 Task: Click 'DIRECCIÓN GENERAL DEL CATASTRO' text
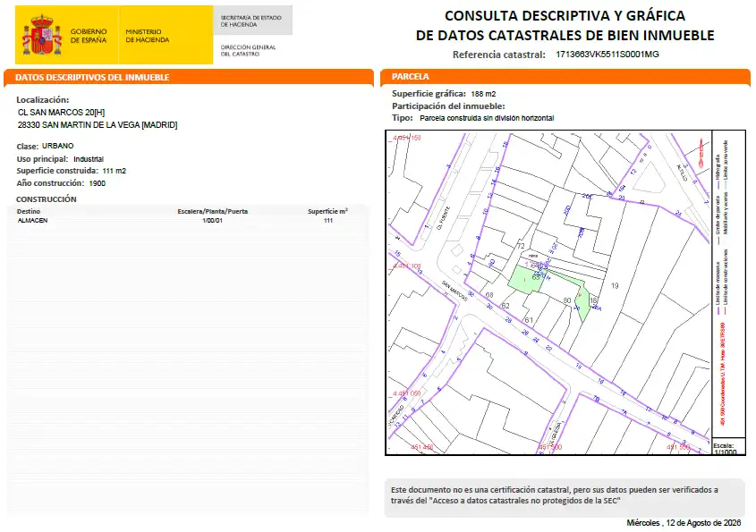click(248, 51)
